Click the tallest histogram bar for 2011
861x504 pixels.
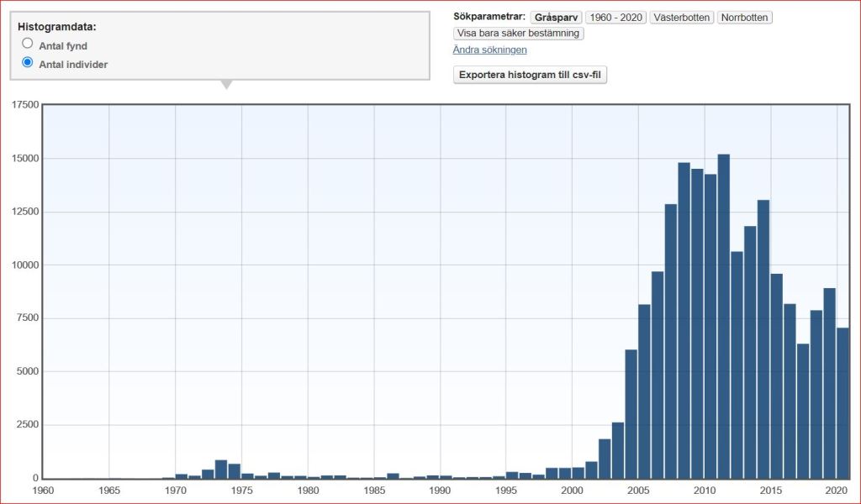coord(724,319)
